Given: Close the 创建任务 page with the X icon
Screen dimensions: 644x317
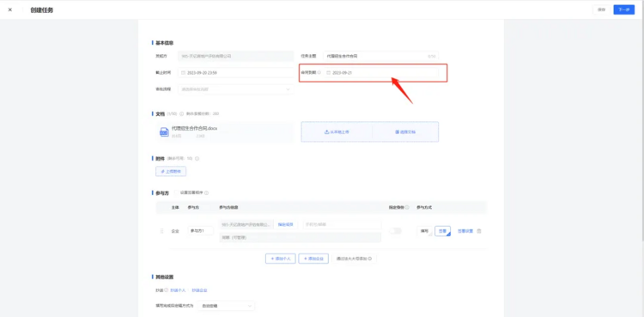Looking at the screenshot, I should (9, 9).
